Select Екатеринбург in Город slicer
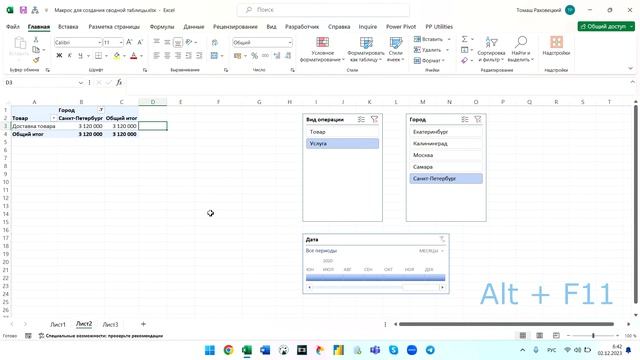The image size is (640, 360). (446, 132)
